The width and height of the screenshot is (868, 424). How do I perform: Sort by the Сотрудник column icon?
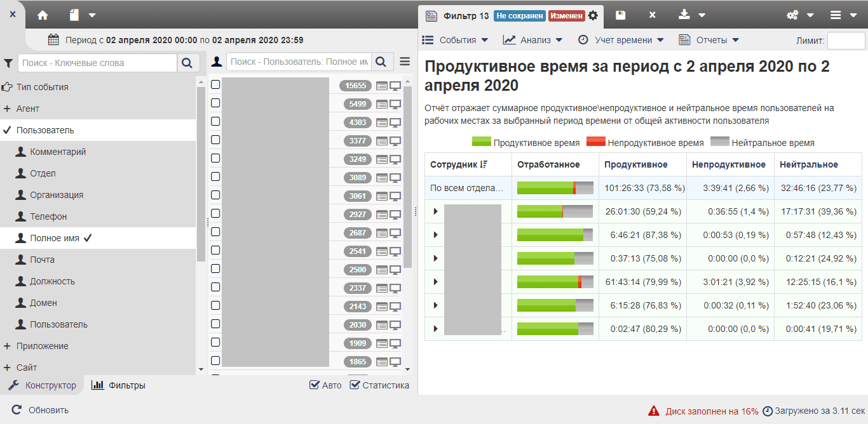484,164
